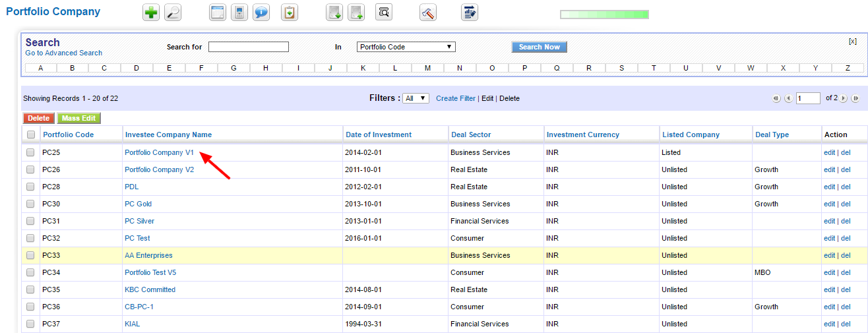Go to next page of records
Viewport: 868px width, 333px height.
(x=844, y=98)
